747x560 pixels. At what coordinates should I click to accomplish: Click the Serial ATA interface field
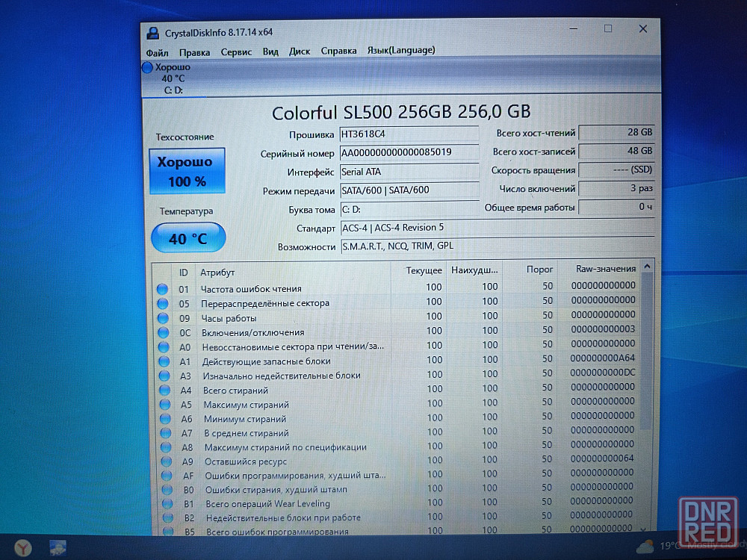tap(409, 172)
